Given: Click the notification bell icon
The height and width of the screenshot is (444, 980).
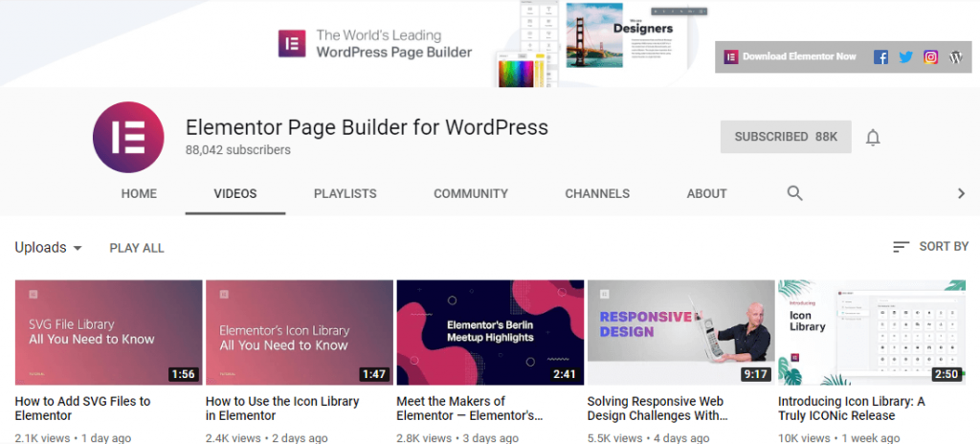Looking at the screenshot, I should pyautogui.click(x=873, y=137).
